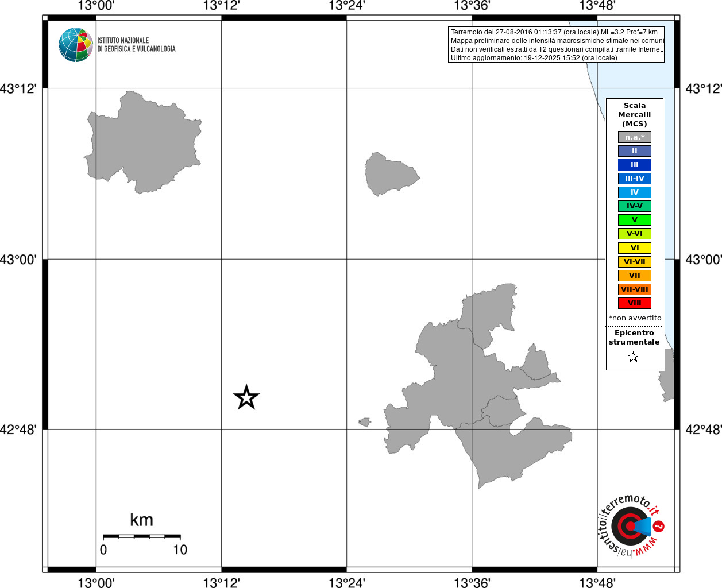This screenshot has height=588, width=722.
Task: Click the red VIII legend swatch
Action: [x=635, y=303]
